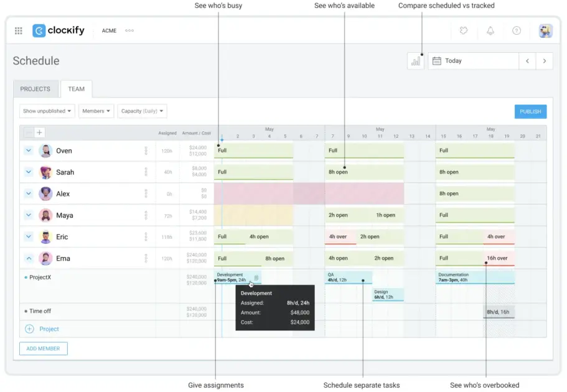The width and height of the screenshot is (567, 392).
Task: Select the TEAM tab
Action: (77, 89)
